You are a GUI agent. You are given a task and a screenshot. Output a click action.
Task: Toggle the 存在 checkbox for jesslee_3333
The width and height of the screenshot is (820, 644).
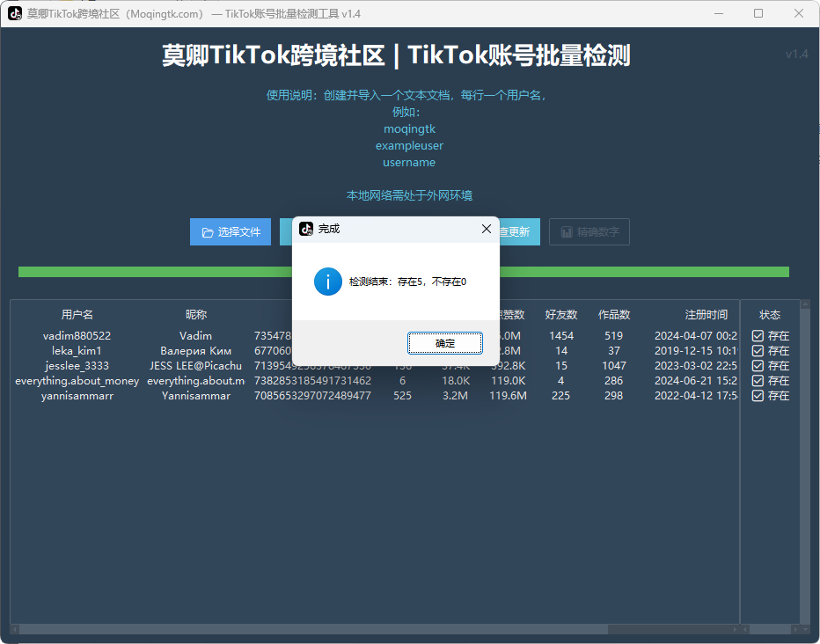click(758, 366)
